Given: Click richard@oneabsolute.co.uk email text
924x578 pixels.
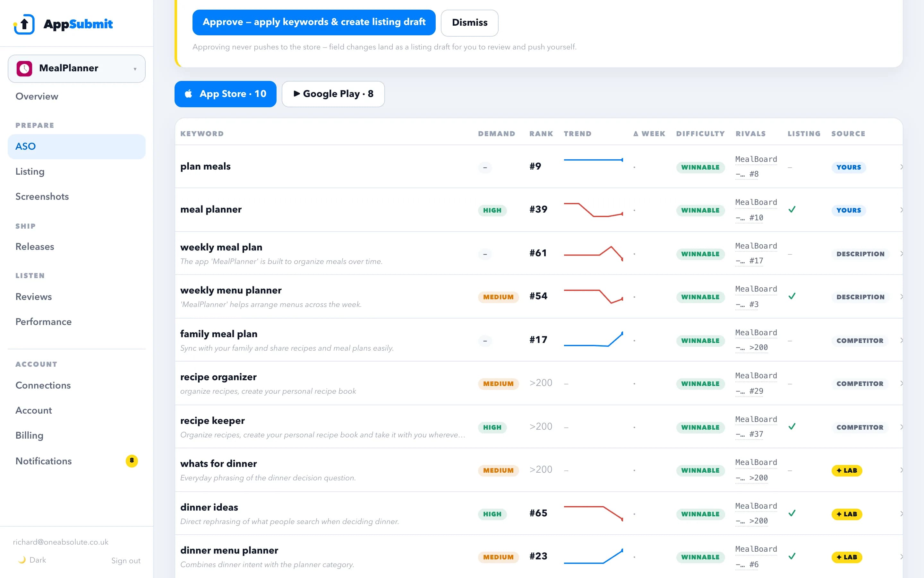Looking at the screenshot, I should [x=60, y=542].
